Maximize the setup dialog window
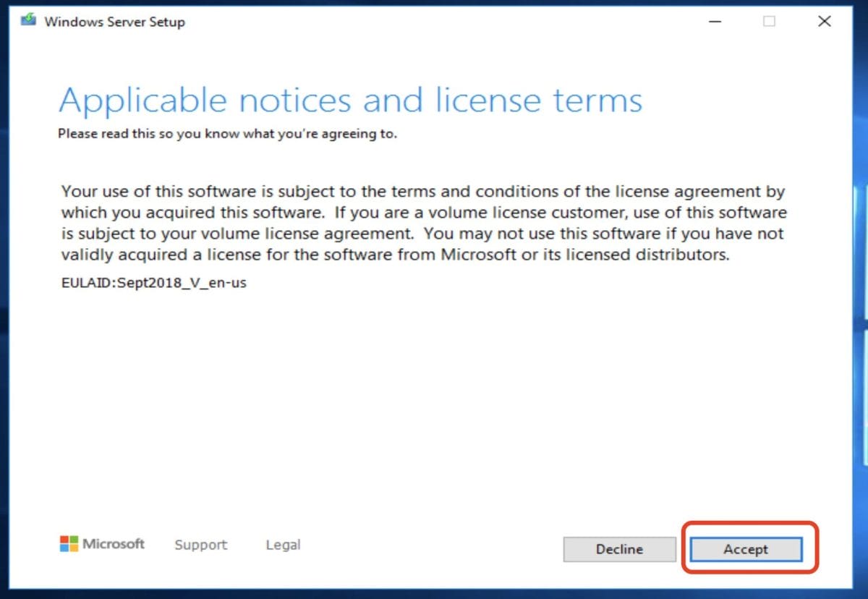The image size is (868, 599). pyautogui.click(x=767, y=22)
